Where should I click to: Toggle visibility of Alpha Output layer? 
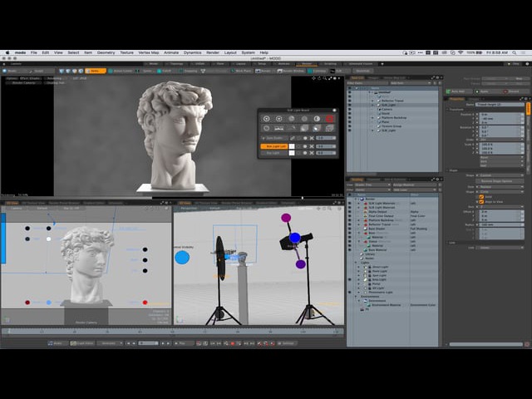[350, 211]
